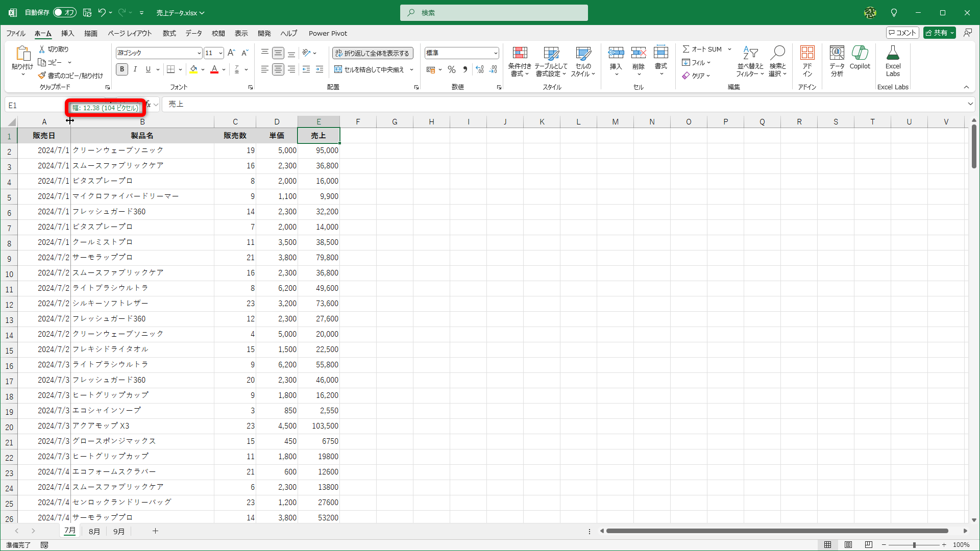The height and width of the screenshot is (551, 980).
Task: Click the increase font size icon
Action: 231,53
